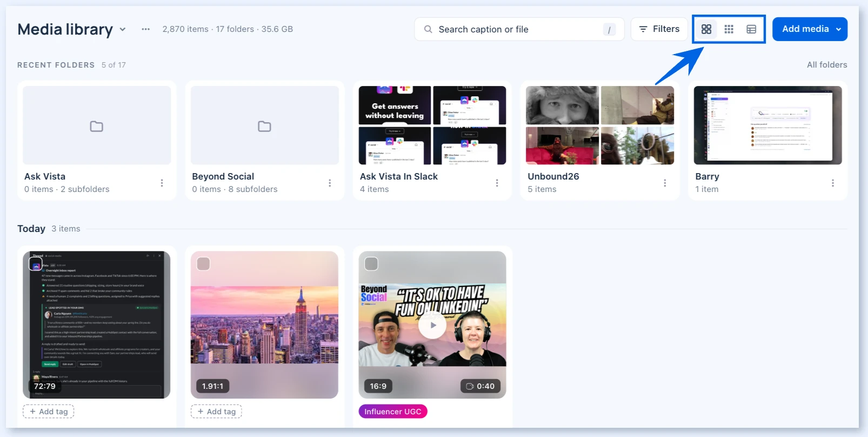Click the Influencer UGC purple tag
Screen dimensions: 868x437
click(393, 412)
